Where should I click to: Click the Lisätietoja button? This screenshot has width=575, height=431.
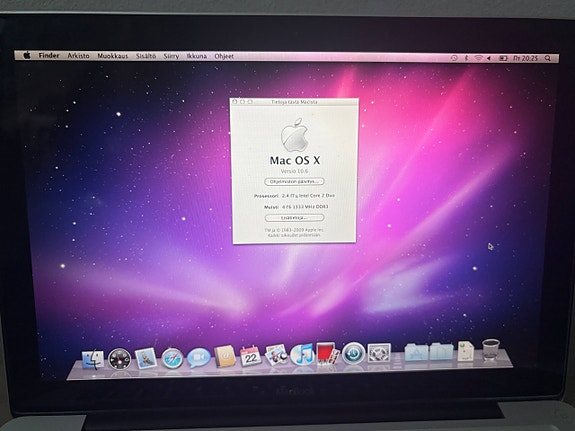(294, 218)
